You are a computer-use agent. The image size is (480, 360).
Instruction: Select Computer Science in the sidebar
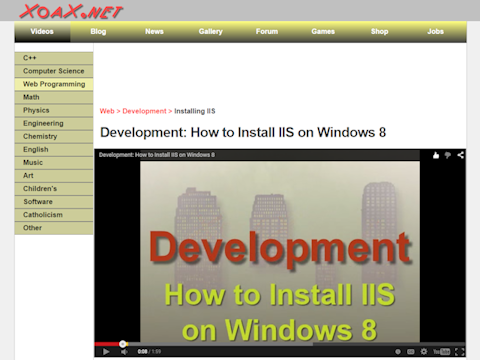pyautogui.click(x=54, y=71)
